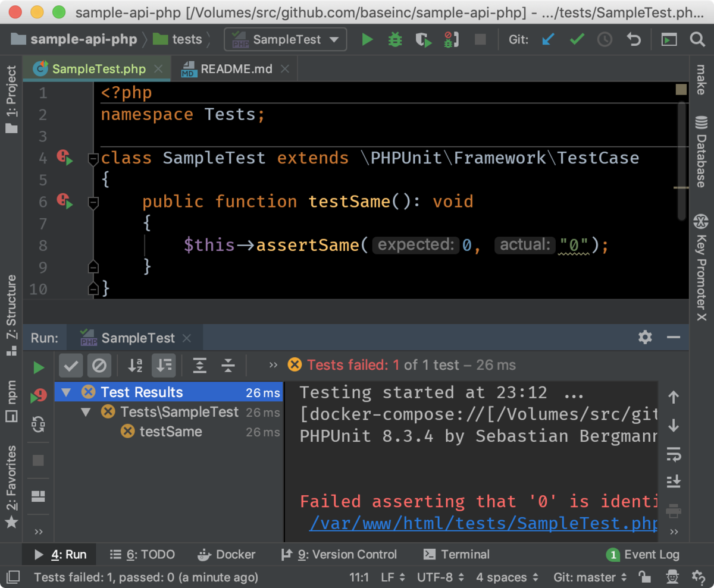Run SampleTest with coverage
Viewport: 714px width, 588px height.
(423, 40)
